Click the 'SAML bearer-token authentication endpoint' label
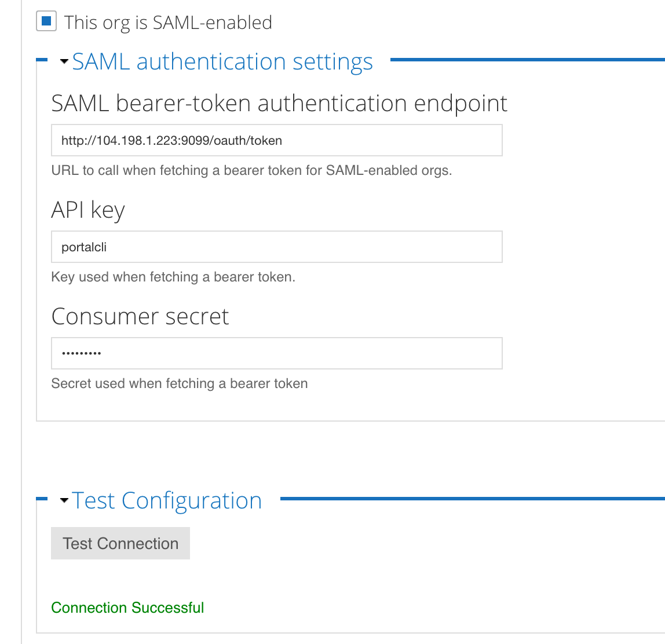The height and width of the screenshot is (644, 665). pyautogui.click(x=279, y=103)
